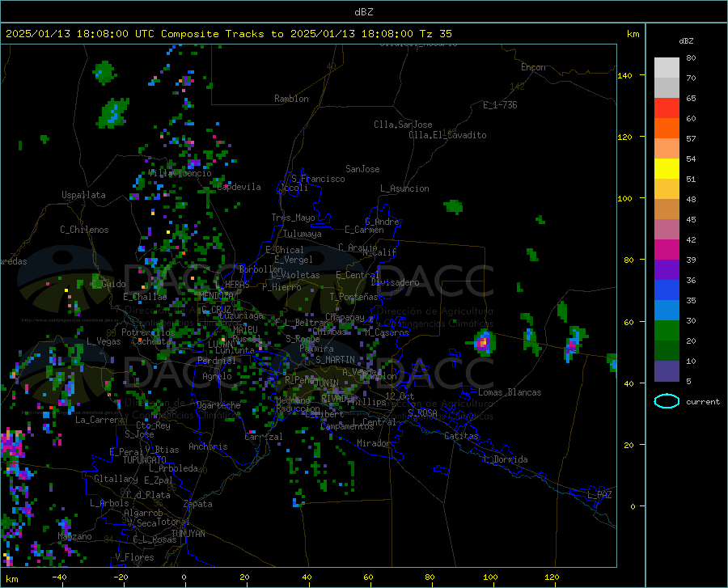This screenshot has height=588, width=728.
Task: Click the 'Tres_Mayo' map label
Action: coord(293,218)
